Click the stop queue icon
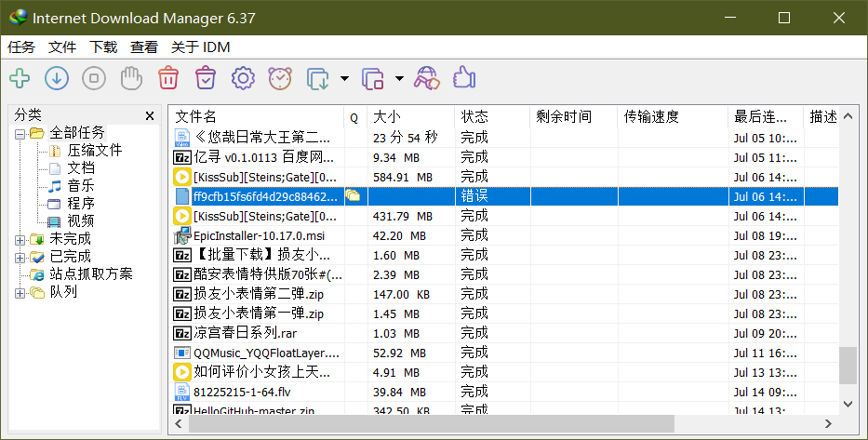868x440 pixels. tap(372, 78)
